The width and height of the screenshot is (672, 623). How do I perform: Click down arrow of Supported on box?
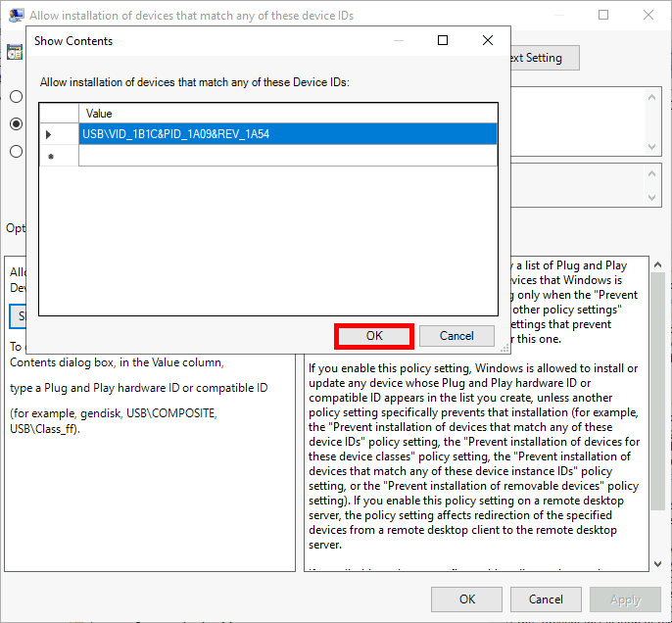[651, 198]
